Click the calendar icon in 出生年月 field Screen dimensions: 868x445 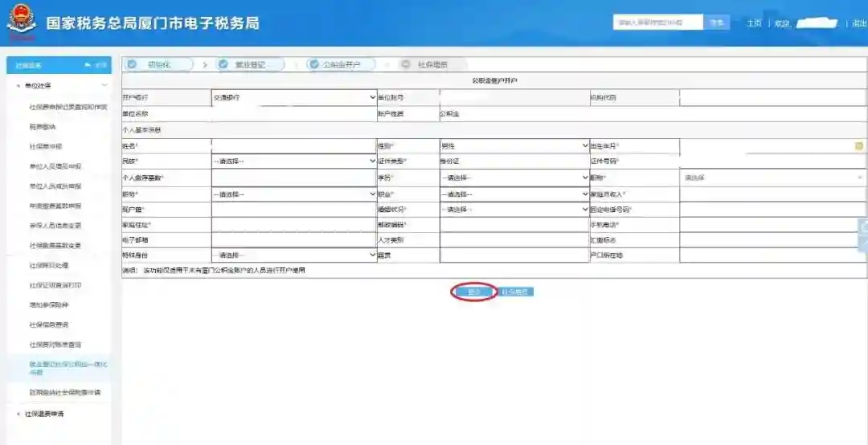tap(858, 146)
